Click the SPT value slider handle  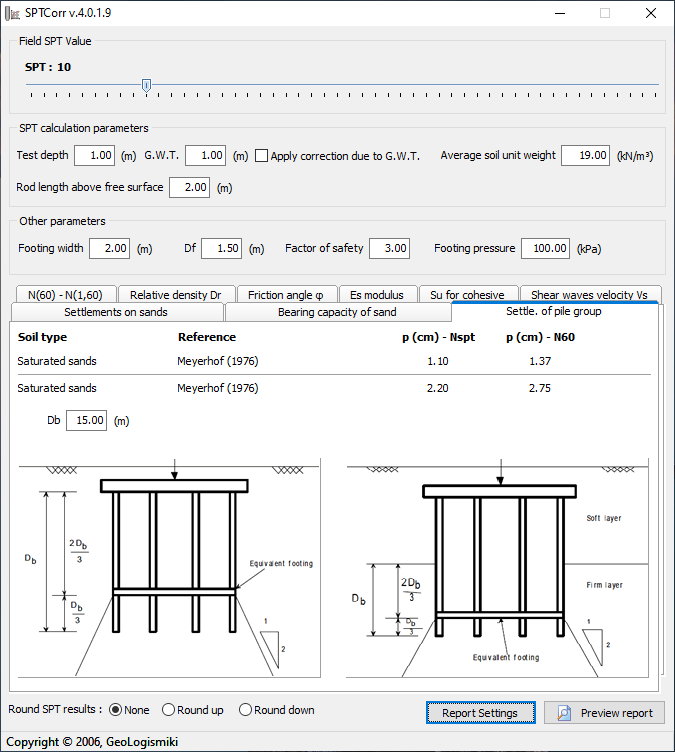146,86
